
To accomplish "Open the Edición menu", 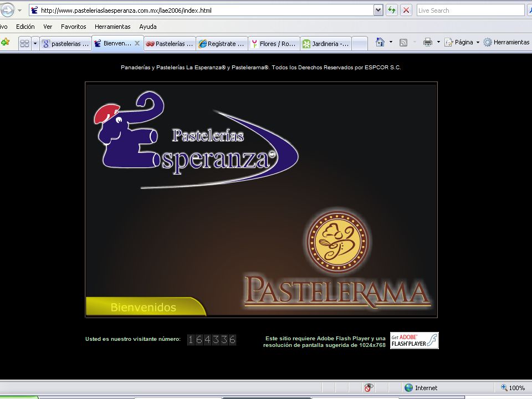I will (25, 27).
